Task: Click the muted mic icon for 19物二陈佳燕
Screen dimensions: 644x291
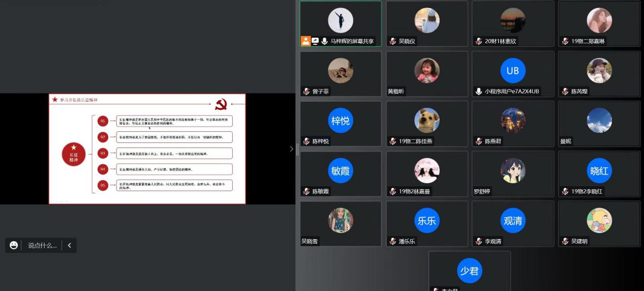Action: 393,141
